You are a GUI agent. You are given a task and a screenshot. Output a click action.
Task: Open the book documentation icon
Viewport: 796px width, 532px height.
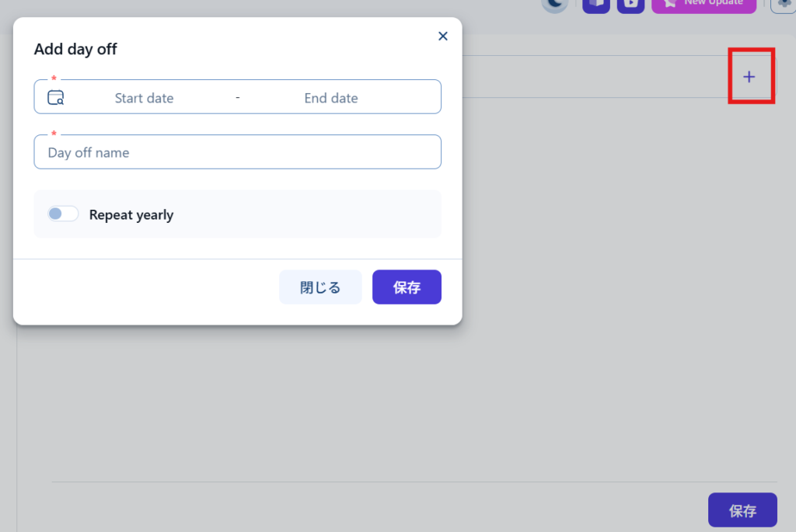(596, 4)
